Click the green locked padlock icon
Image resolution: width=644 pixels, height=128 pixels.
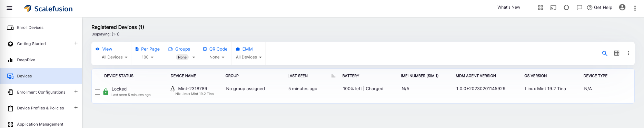(x=106, y=92)
